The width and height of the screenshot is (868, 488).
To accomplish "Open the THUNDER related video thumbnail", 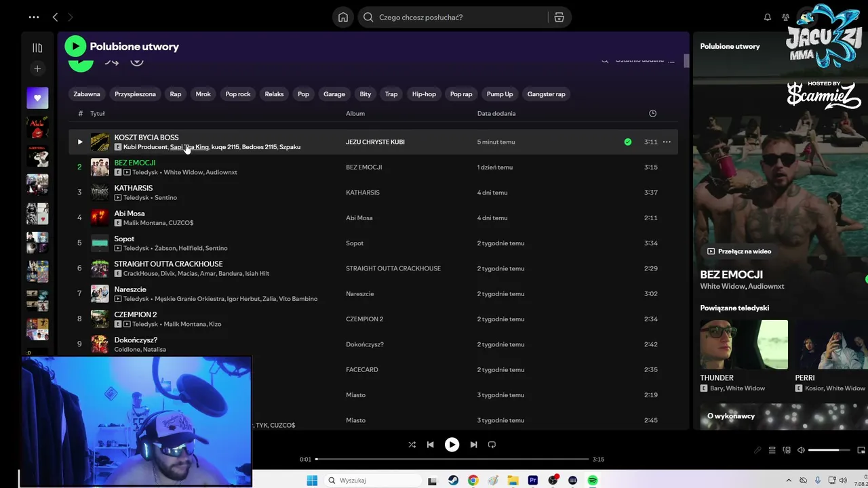I will click(x=744, y=345).
